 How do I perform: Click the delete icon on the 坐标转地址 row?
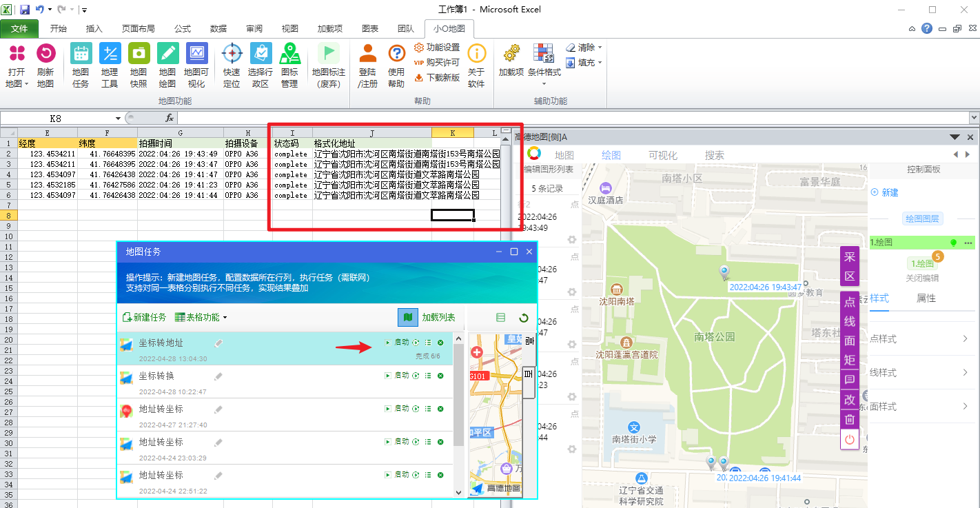[x=440, y=343]
